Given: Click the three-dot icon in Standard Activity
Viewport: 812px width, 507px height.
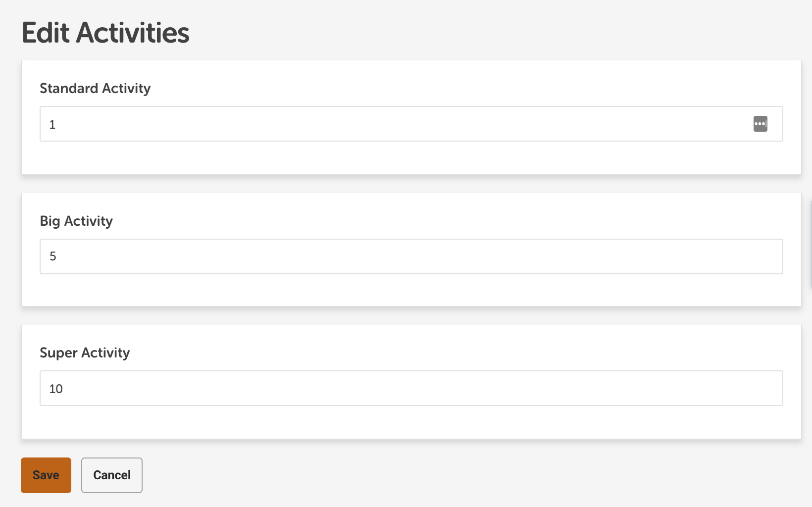Looking at the screenshot, I should (x=760, y=124).
